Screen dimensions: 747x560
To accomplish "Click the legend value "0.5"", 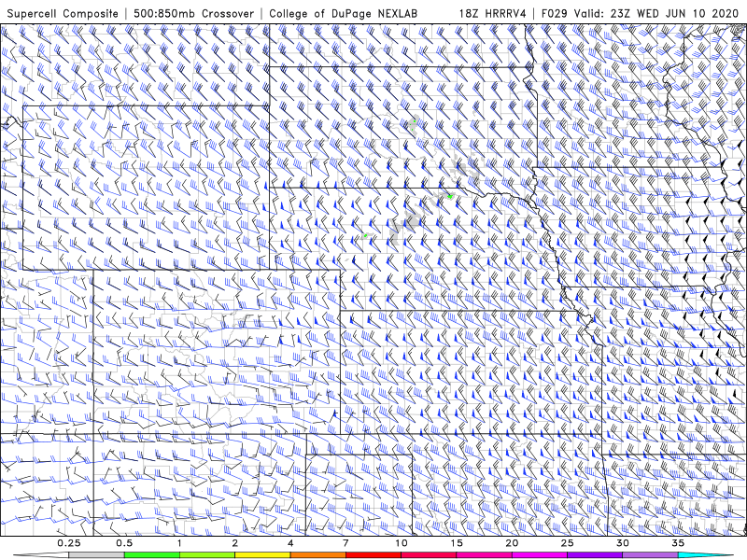I will click(124, 543).
